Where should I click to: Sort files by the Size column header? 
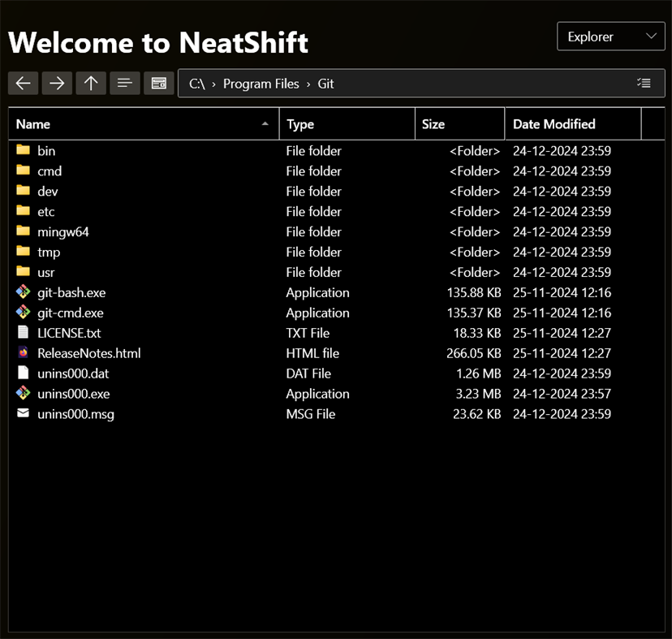434,123
